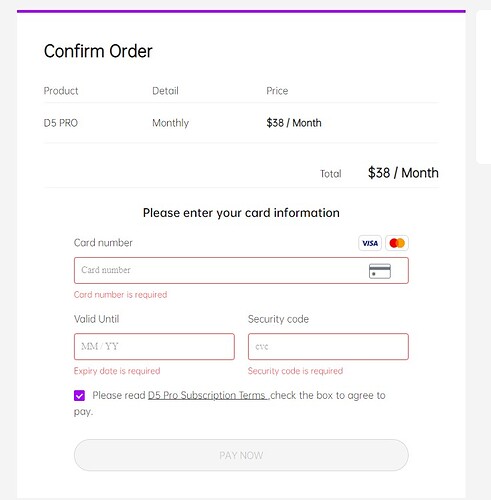Click the Security code is required error
The width and height of the screenshot is (491, 500).
click(x=295, y=371)
